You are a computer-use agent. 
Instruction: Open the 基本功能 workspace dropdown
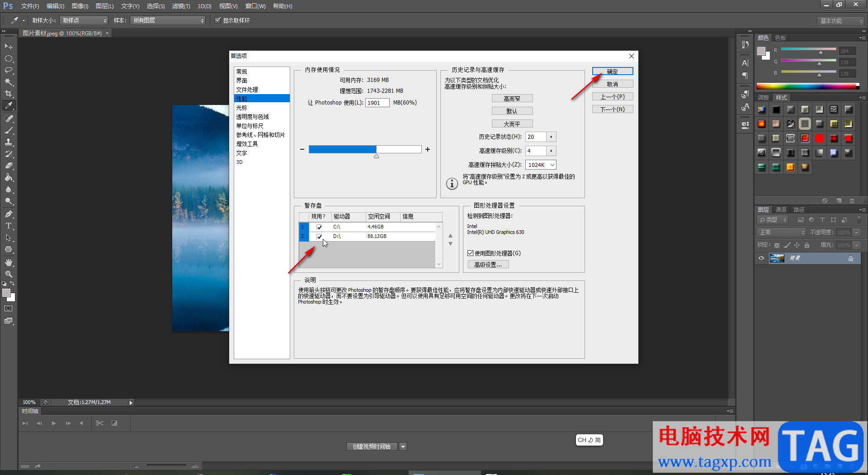coord(841,21)
